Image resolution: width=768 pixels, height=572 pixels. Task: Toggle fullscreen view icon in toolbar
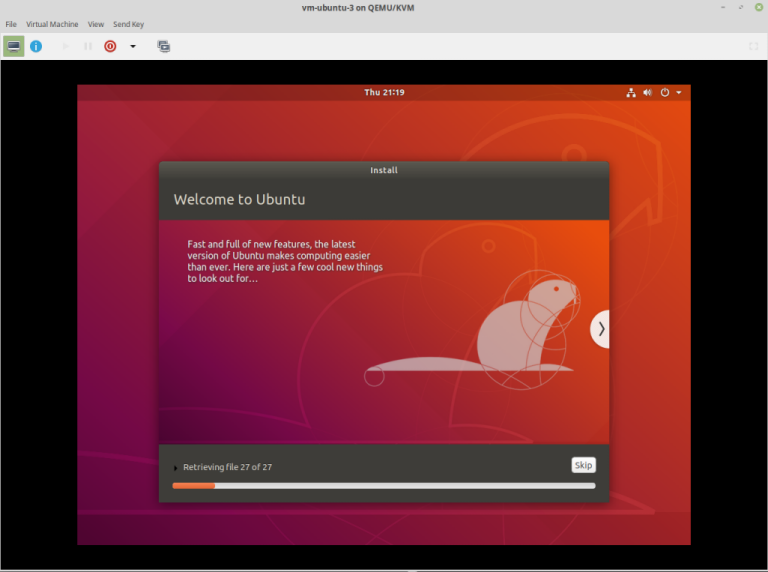click(x=753, y=46)
